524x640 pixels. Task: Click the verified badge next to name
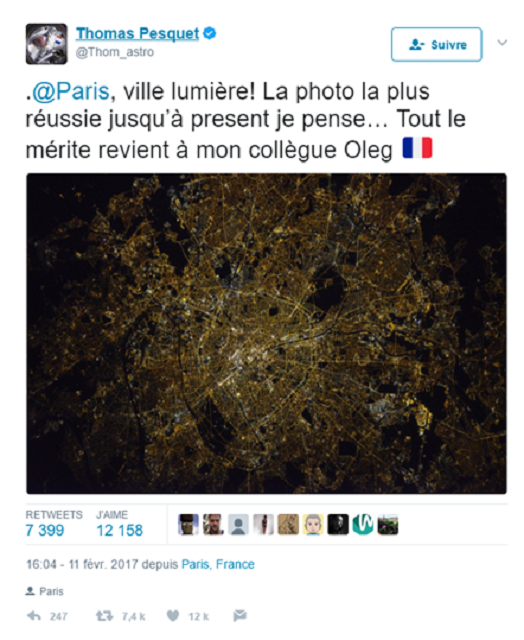(x=209, y=33)
